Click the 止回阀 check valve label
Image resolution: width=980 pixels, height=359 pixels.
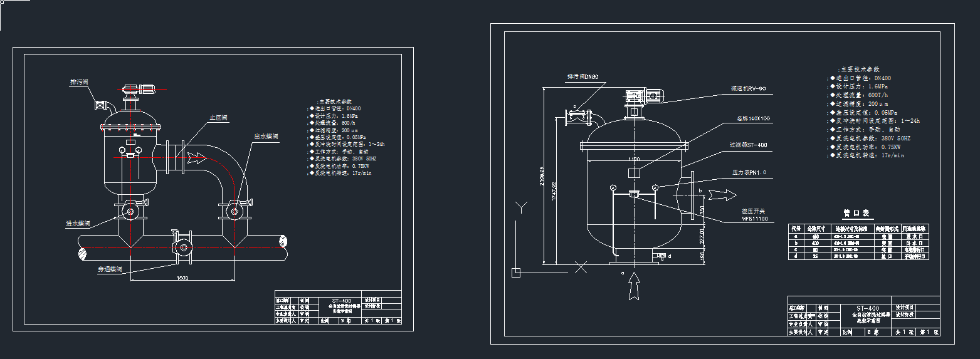pos(218,117)
